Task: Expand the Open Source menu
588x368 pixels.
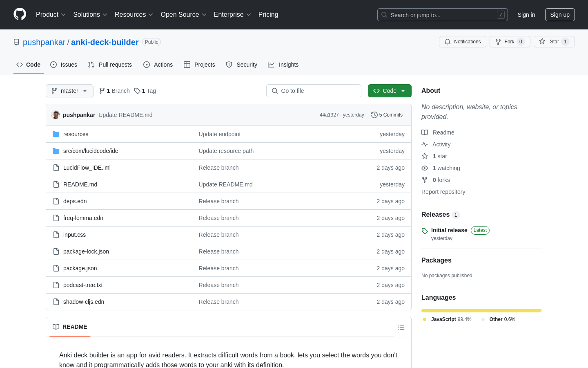Action: click(184, 14)
